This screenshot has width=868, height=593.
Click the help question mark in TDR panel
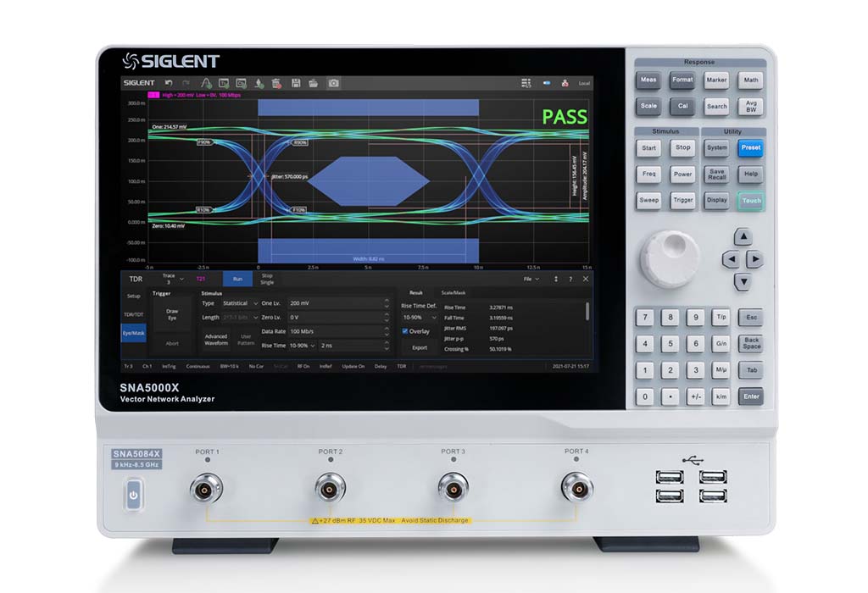point(570,279)
